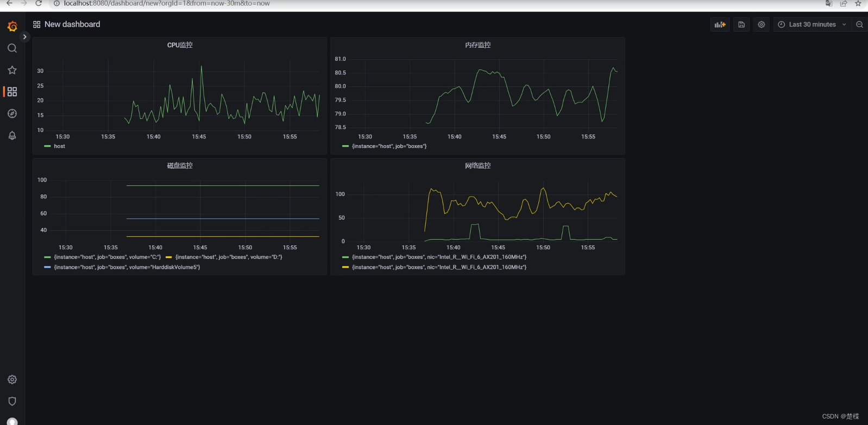Open Starred dashboards in sidebar
This screenshot has width=868, height=425.
(12, 70)
